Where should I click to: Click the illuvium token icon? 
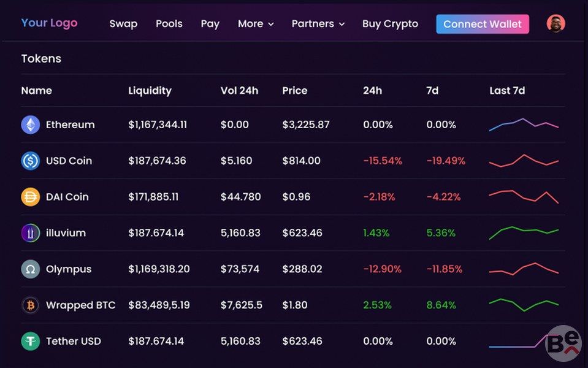pyautogui.click(x=31, y=233)
